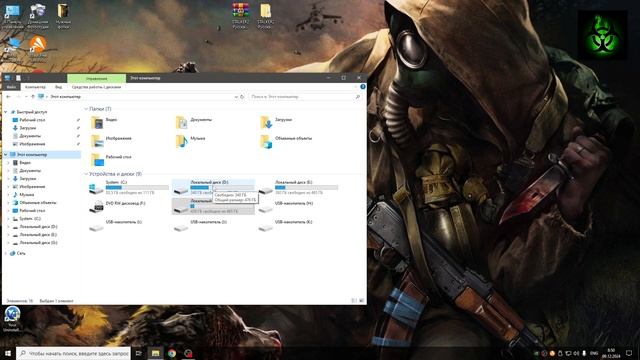Screen dimensions: 640x360
Task: Select Музыка in the navigation tree
Action: tap(27, 195)
